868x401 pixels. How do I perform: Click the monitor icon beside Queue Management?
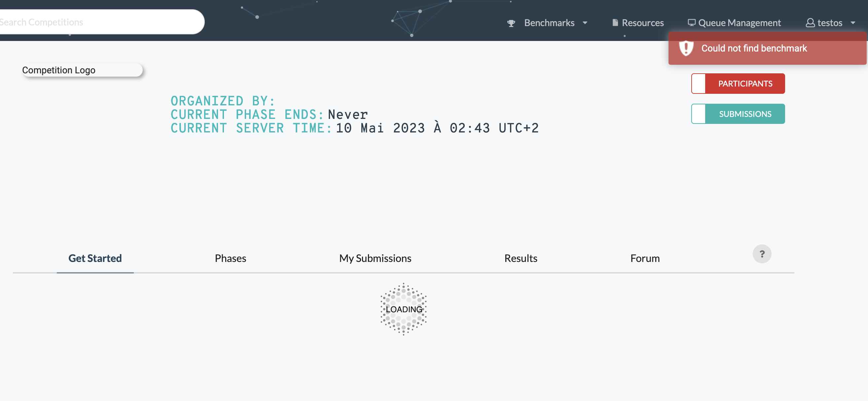coord(691,22)
